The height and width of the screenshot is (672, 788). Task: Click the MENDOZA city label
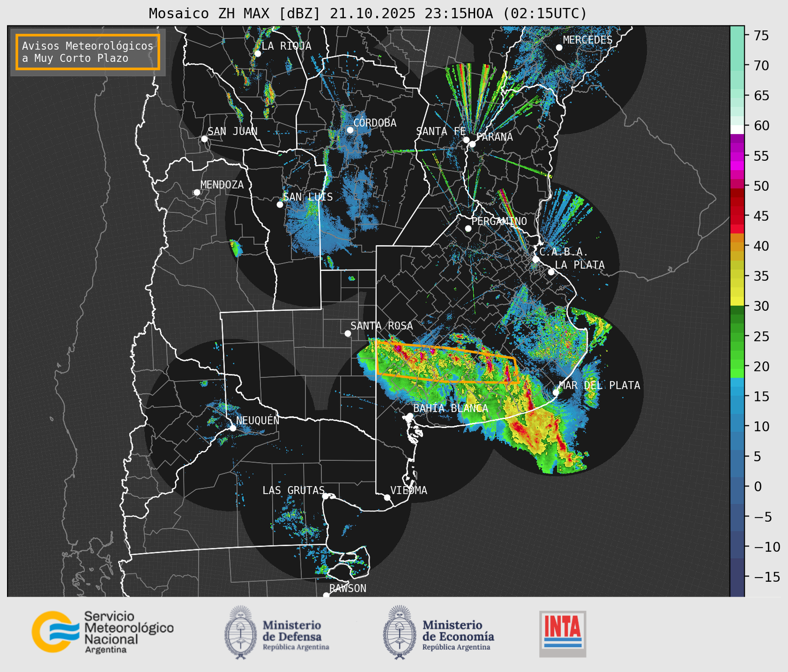[222, 185]
